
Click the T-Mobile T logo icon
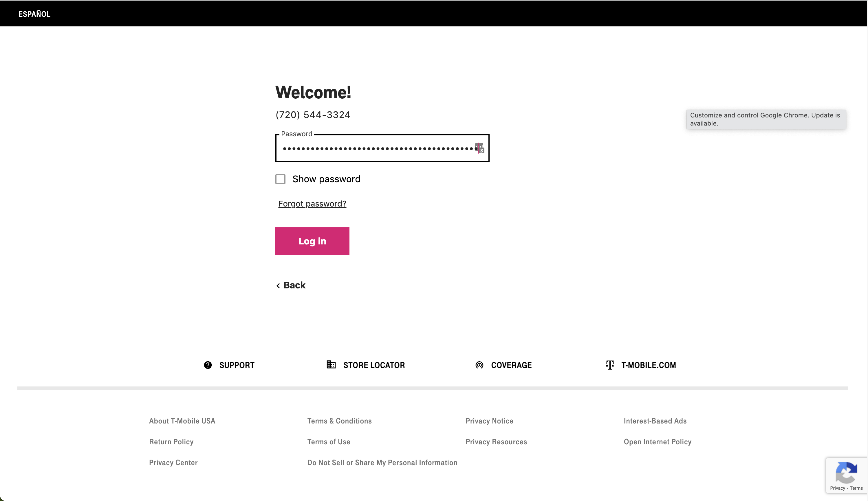610,365
